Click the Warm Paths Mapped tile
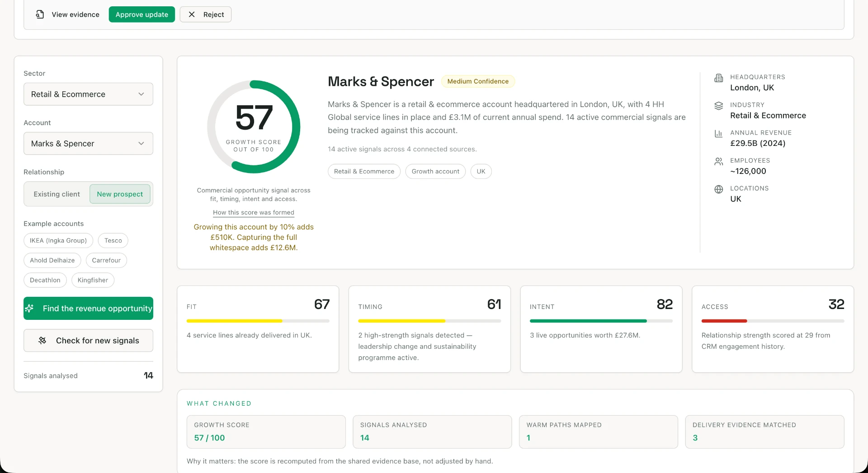868x473 pixels. click(x=599, y=432)
